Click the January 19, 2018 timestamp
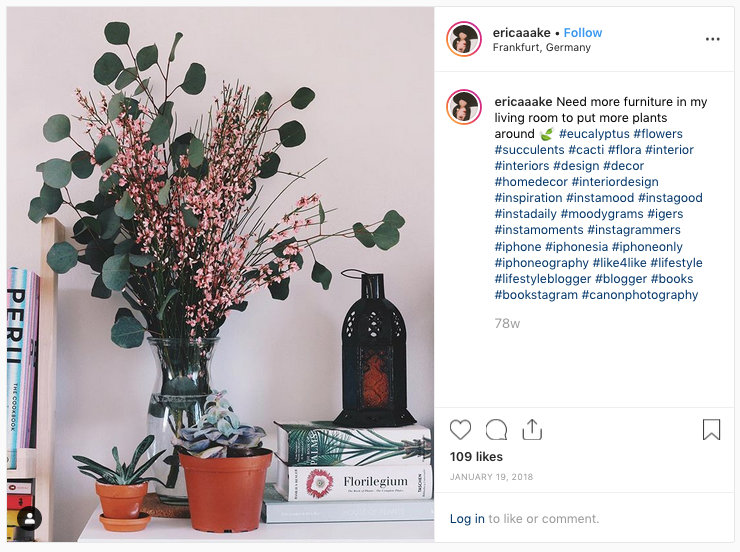The image size is (740, 552). (x=491, y=477)
